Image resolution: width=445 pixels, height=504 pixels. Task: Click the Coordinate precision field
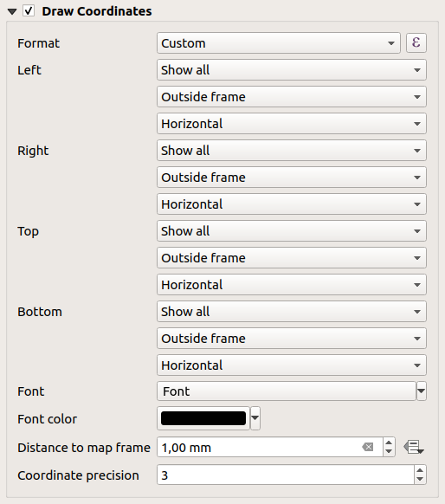(286, 475)
